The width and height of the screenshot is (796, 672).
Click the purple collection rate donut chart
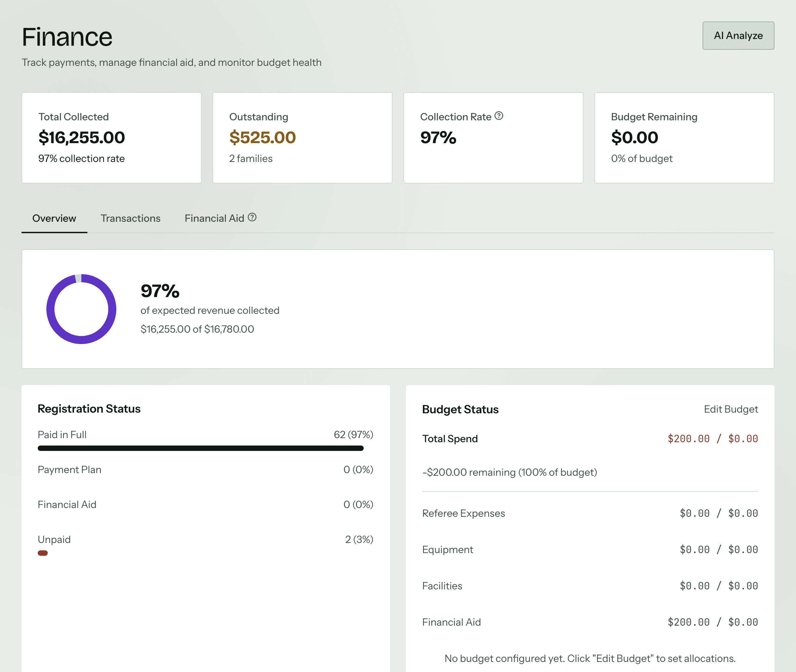click(x=81, y=309)
